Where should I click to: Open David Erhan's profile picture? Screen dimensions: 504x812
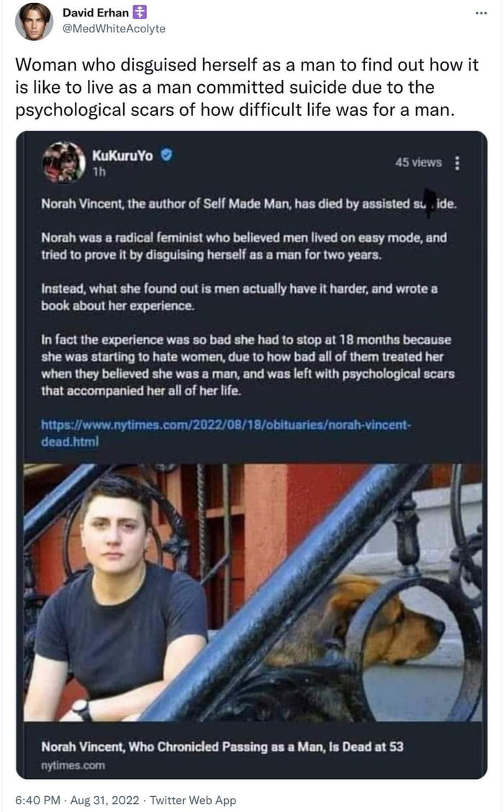34,21
